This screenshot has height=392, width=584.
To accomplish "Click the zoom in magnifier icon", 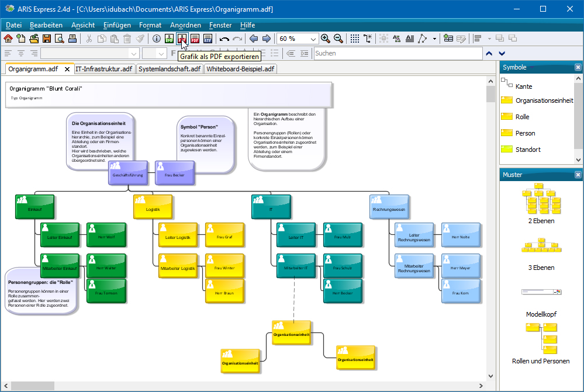I will coord(325,39).
